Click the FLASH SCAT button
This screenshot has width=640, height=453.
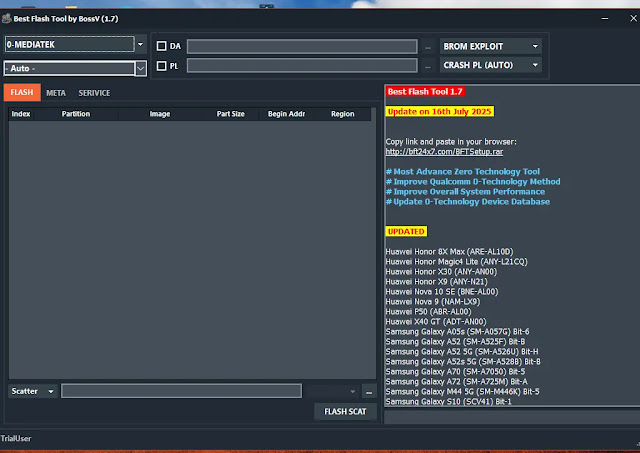tap(345, 411)
